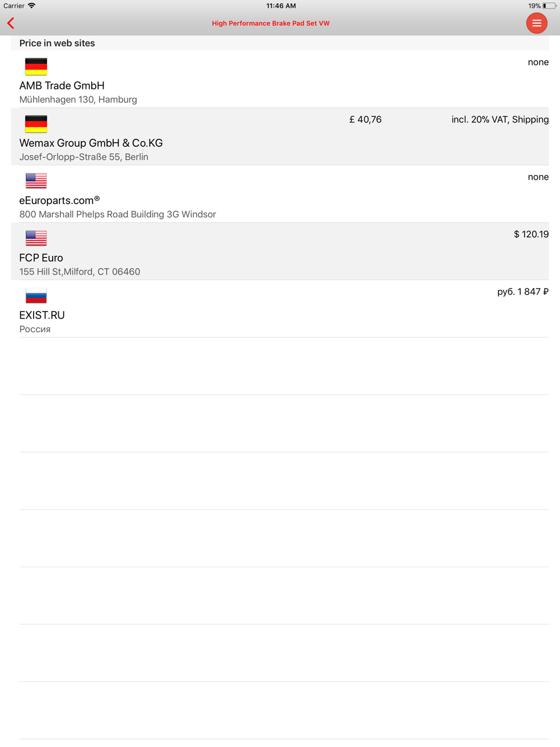The width and height of the screenshot is (560, 747).
Task: Tap the battery indicator in status bar
Action: pyautogui.click(x=548, y=6)
